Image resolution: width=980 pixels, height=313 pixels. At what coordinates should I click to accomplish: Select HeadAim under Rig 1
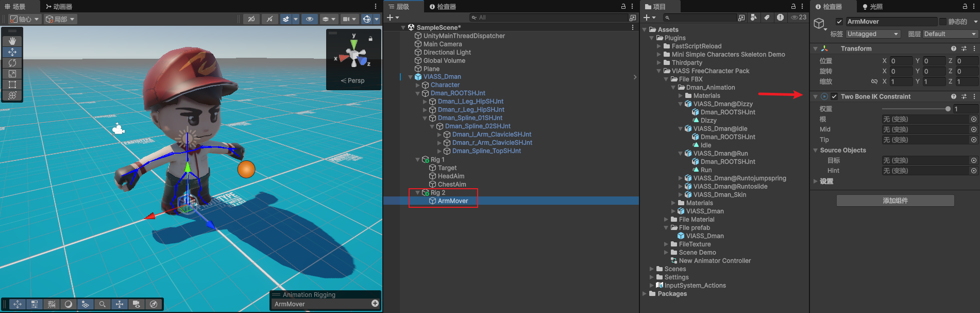[451, 176]
